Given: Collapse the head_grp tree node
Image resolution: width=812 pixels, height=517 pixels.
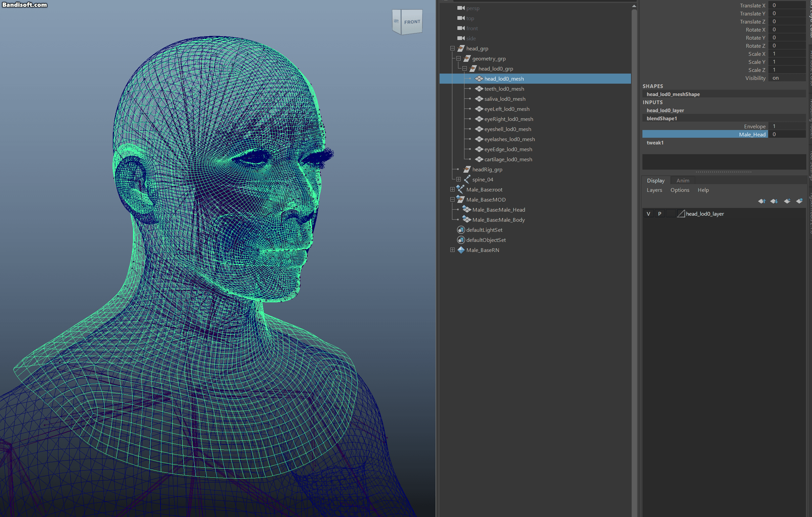Looking at the screenshot, I should [x=453, y=48].
